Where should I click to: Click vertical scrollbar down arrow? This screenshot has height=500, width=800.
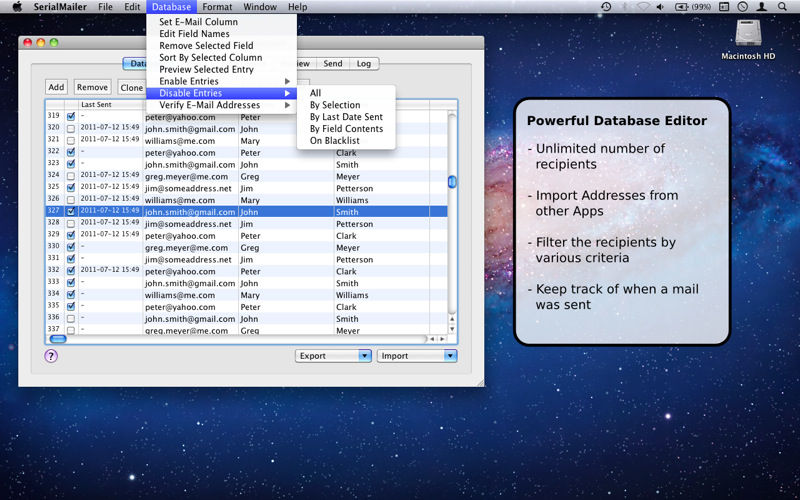(x=452, y=329)
